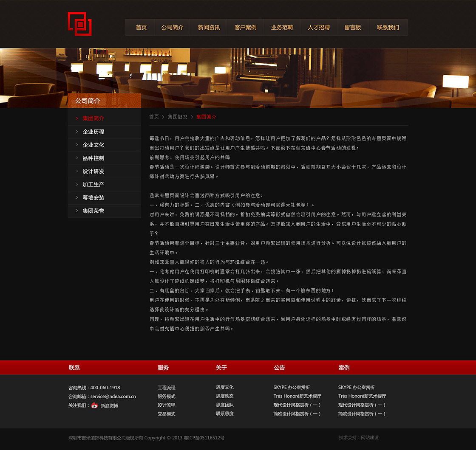Click the 集团概况 breadcrumb link
This screenshot has height=450, width=476.
pos(178,117)
